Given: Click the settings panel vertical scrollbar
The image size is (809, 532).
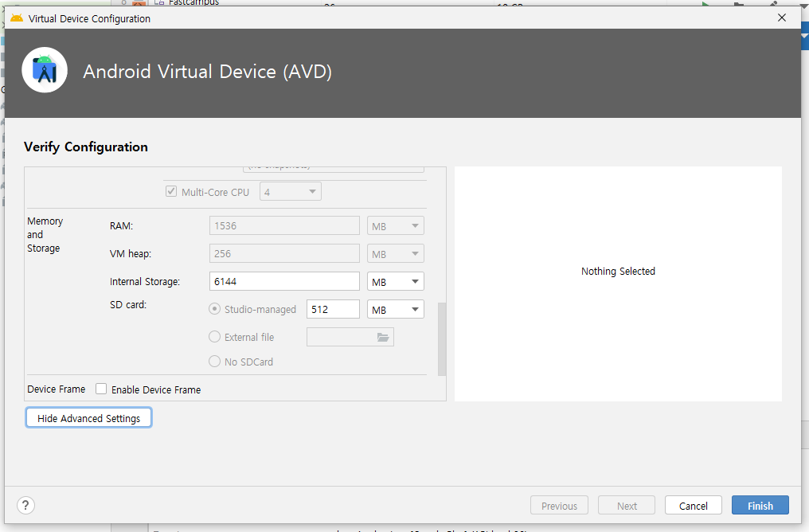Looking at the screenshot, I should pyautogui.click(x=442, y=339).
